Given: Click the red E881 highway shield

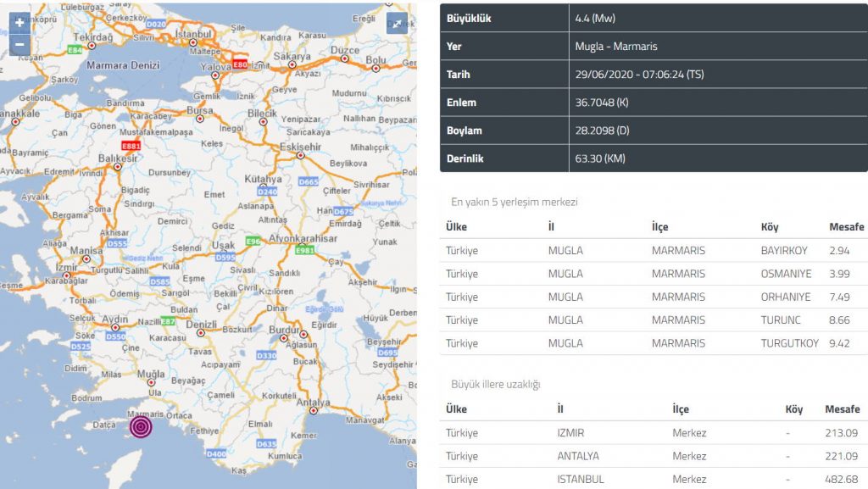Looking at the screenshot, I should pyautogui.click(x=131, y=146).
